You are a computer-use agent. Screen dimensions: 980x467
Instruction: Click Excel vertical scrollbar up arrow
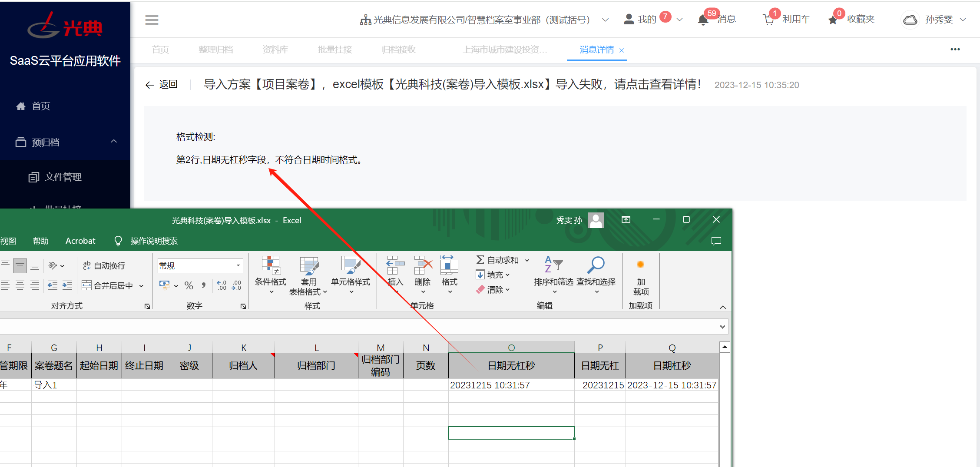point(724,347)
